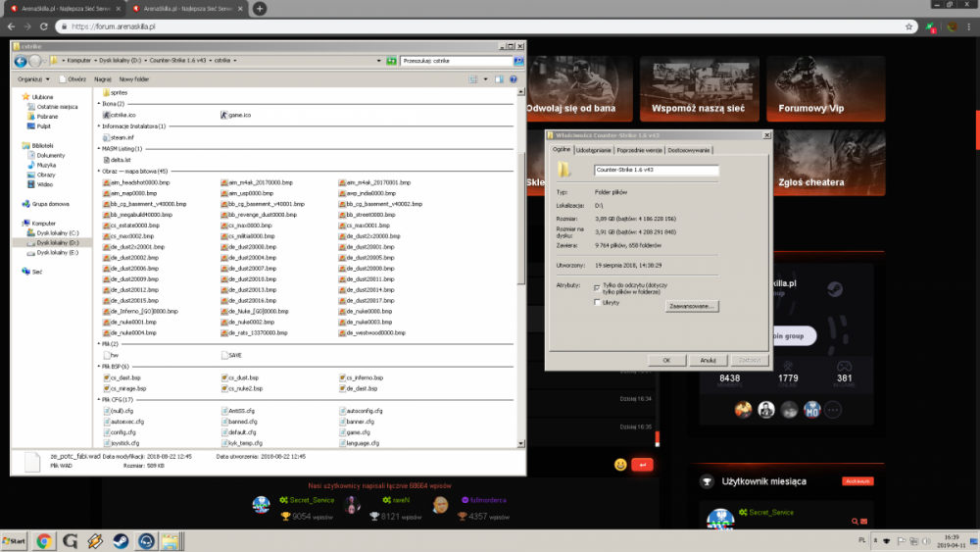Image resolution: width=980 pixels, height=552 pixels.
Task: Collapse the 'Plik CFG (17)' group
Action: tap(99, 399)
